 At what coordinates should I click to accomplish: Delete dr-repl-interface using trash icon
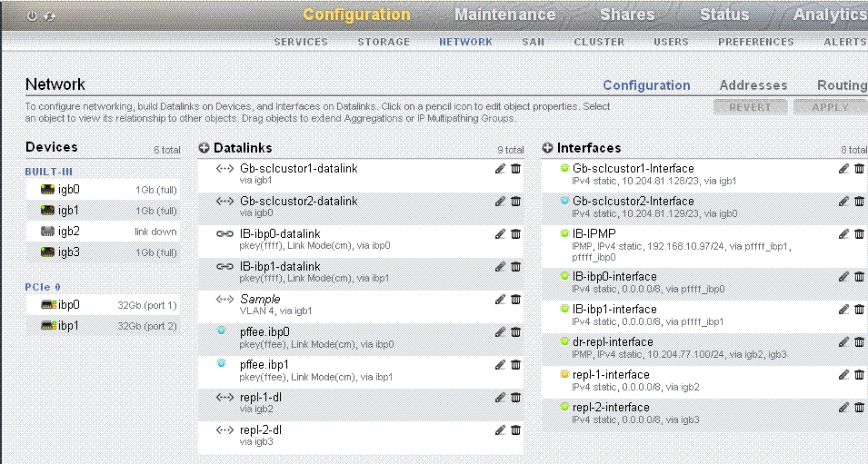[859, 341]
